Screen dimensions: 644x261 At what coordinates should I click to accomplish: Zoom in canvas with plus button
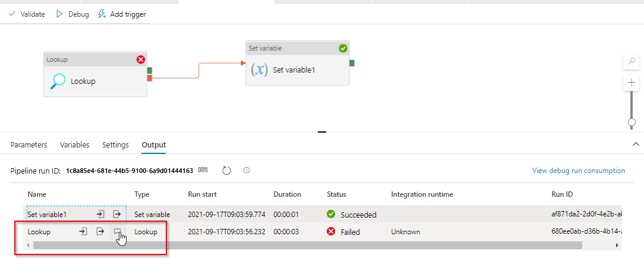click(x=631, y=83)
